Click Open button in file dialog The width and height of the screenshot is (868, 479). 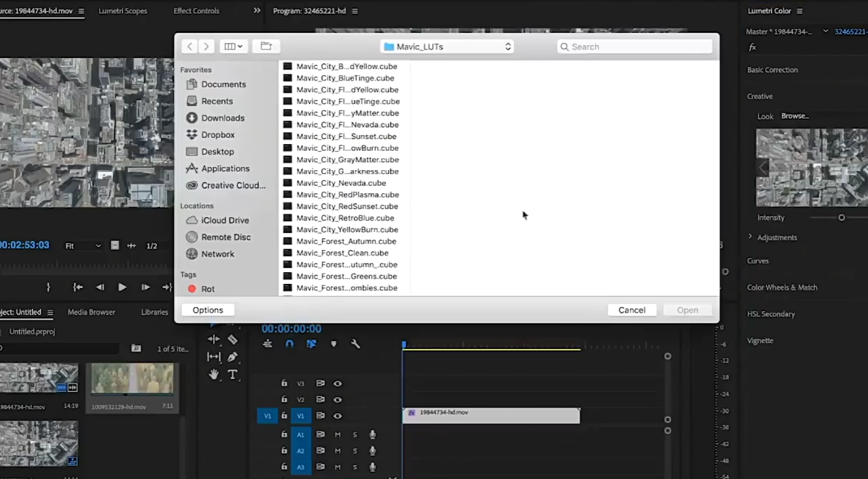(x=687, y=310)
